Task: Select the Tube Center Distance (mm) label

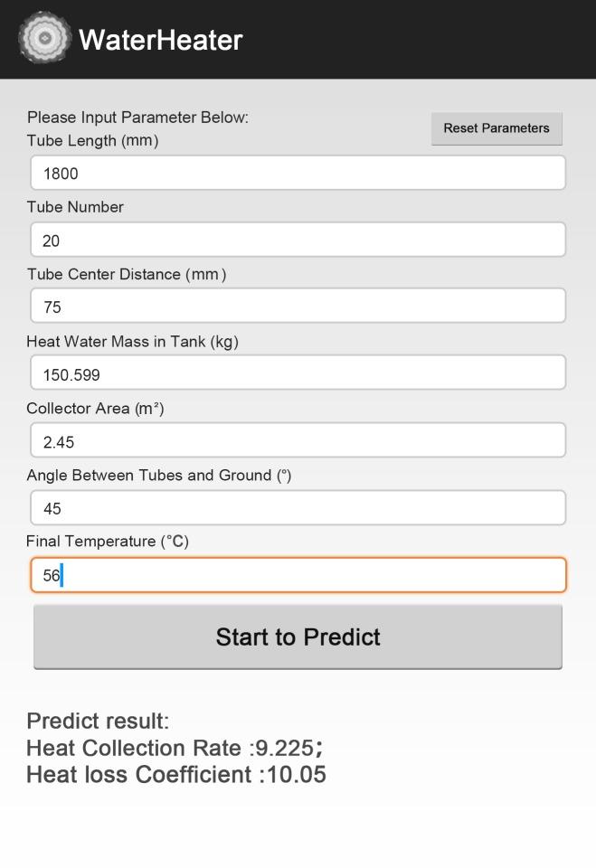Action: [127, 274]
